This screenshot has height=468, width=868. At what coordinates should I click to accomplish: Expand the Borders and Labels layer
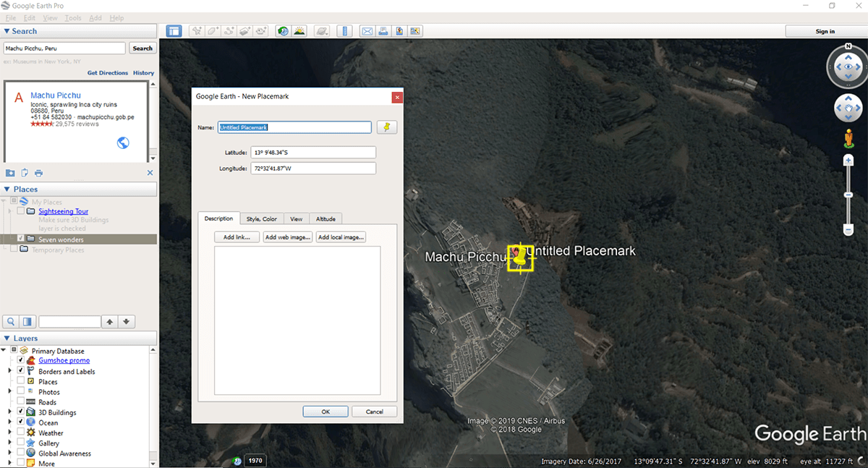(9, 371)
